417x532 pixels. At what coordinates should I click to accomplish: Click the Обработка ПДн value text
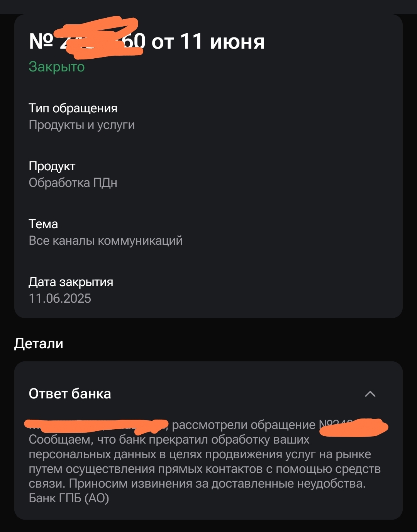coord(73,183)
